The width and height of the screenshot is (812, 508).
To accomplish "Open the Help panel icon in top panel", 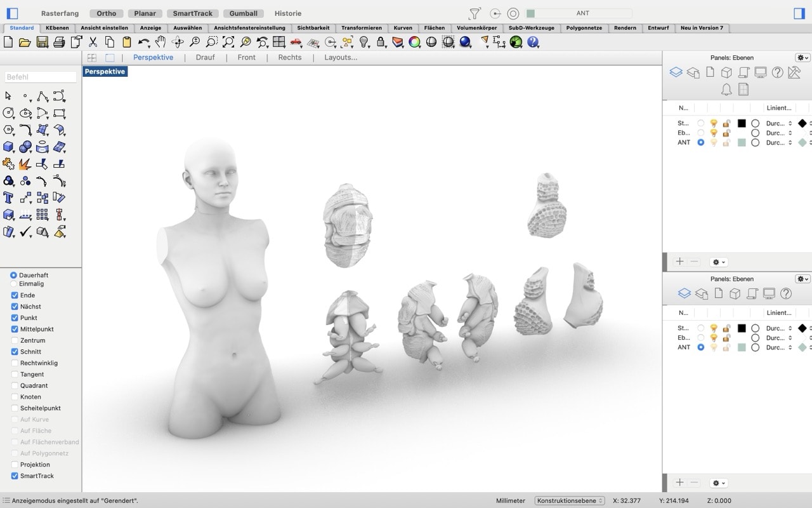I will [777, 72].
